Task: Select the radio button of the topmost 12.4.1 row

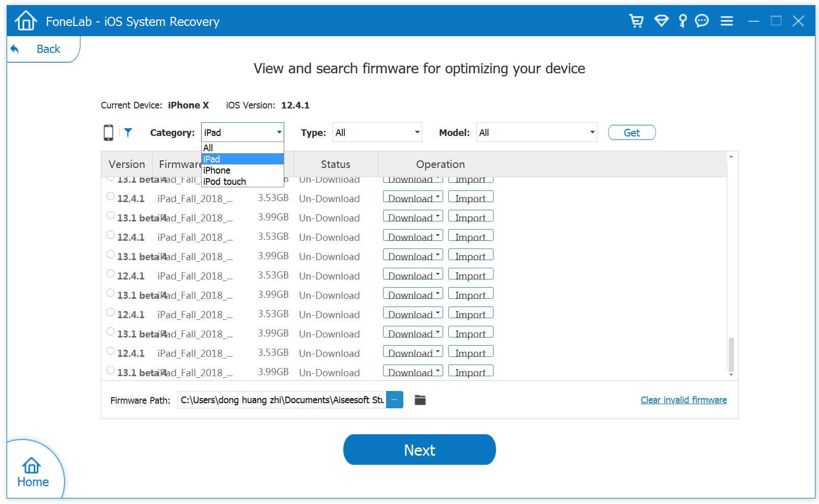Action: coord(111,197)
